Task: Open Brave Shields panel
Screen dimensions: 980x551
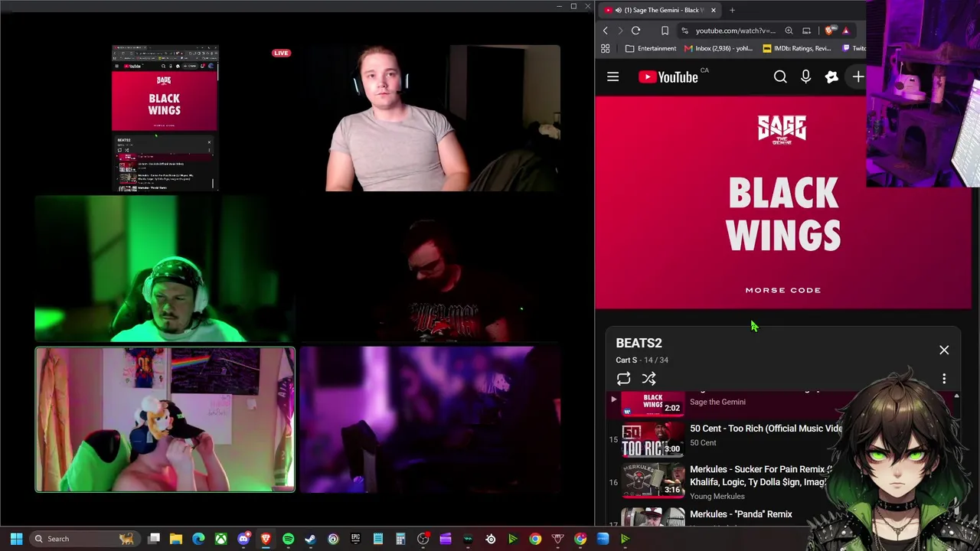Action: pyautogui.click(x=829, y=31)
